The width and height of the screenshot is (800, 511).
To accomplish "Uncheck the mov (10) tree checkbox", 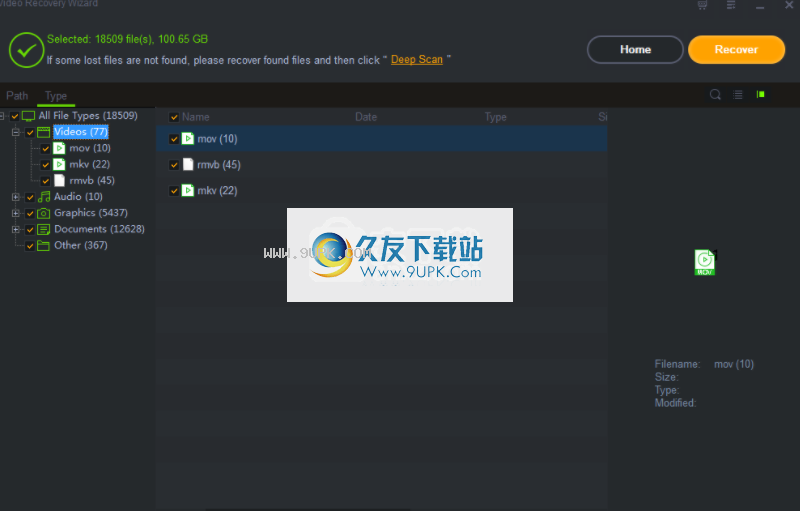I will 45,149.
